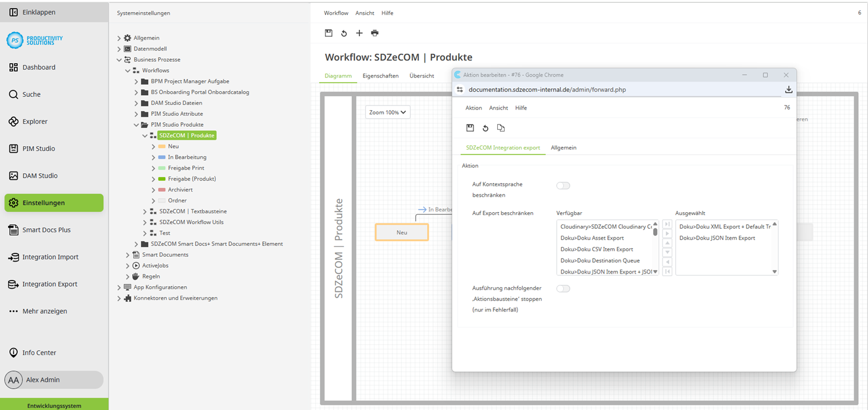This screenshot has width=868, height=410.
Task: Open the Ansicht menu in the workflow editor
Action: (365, 13)
